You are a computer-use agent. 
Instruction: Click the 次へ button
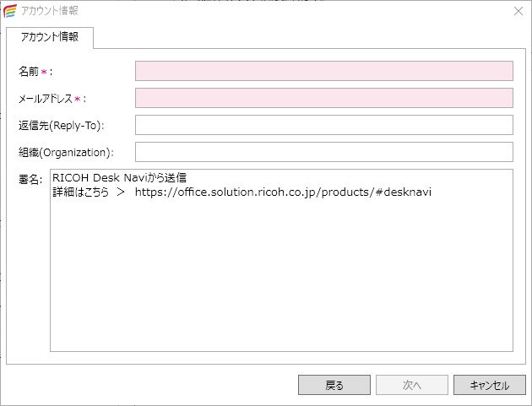point(412,385)
